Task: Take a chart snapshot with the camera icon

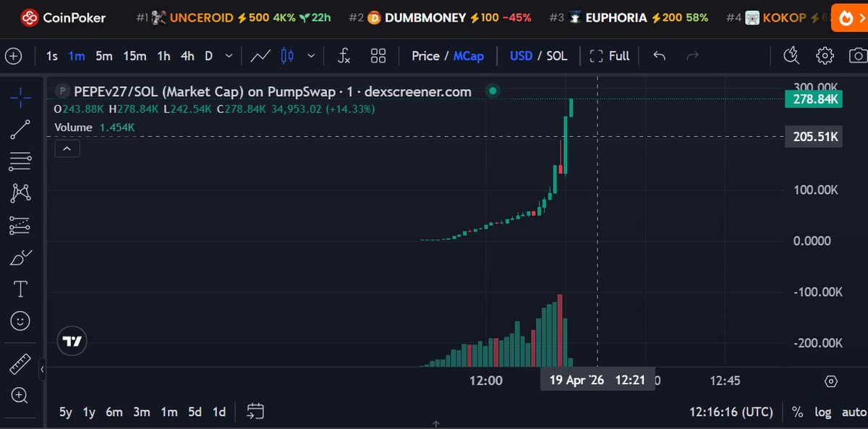Action: pyautogui.click(x=859, y=56)
